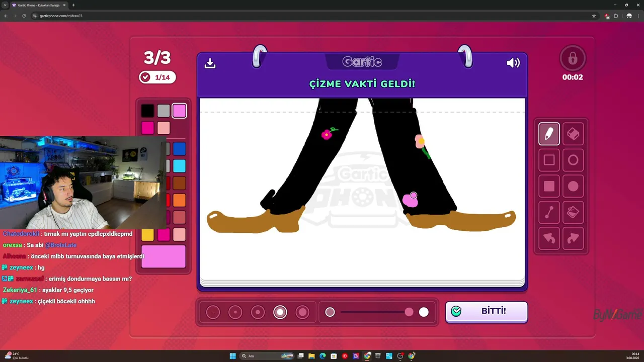Choose the empty ellipse shape tool
The height and width of the screenshot is (362, 644).
pyautogui.click(x=573, y=160)
